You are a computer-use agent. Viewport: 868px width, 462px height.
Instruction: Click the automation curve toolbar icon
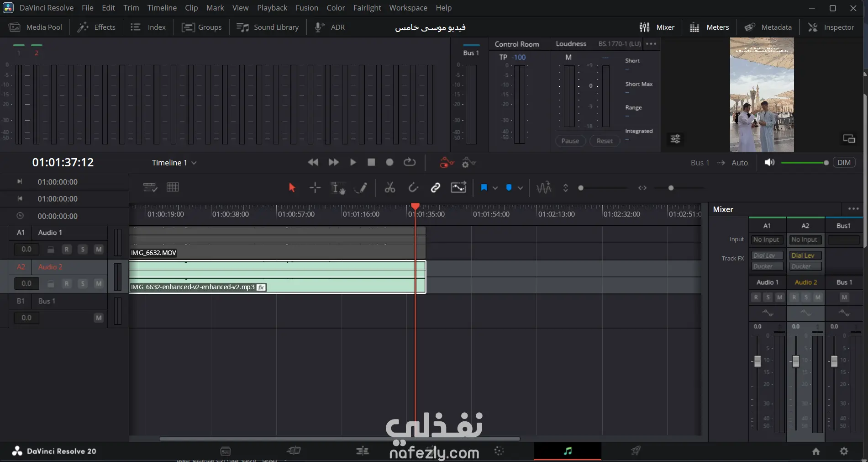coord(458,187)
